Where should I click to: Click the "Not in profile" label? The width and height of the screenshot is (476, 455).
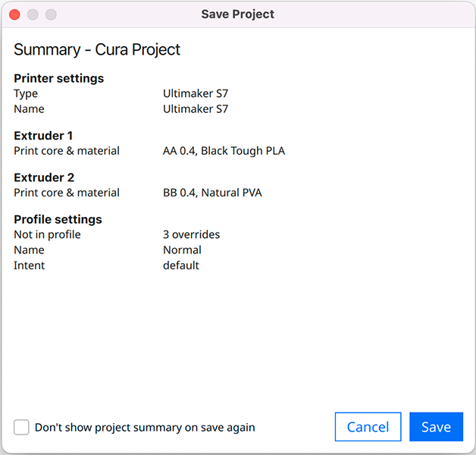pos(47,234)
